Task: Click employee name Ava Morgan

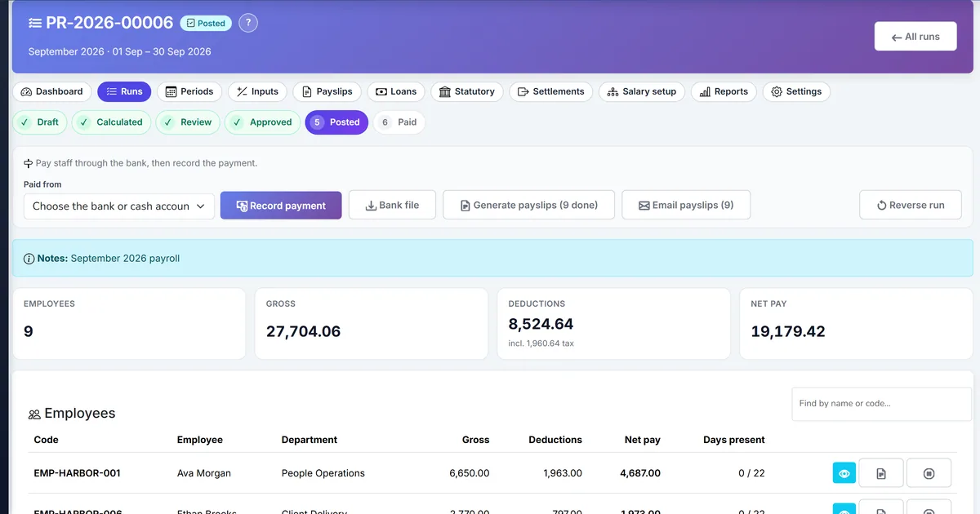Action: click(204, 473)
